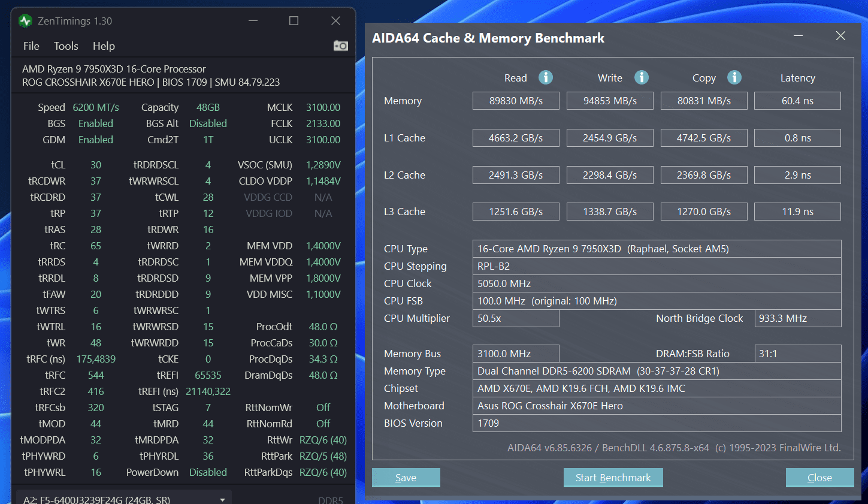Select the Memory Write value 94853 MB/s
868x504 pixels.
[610, 101]
